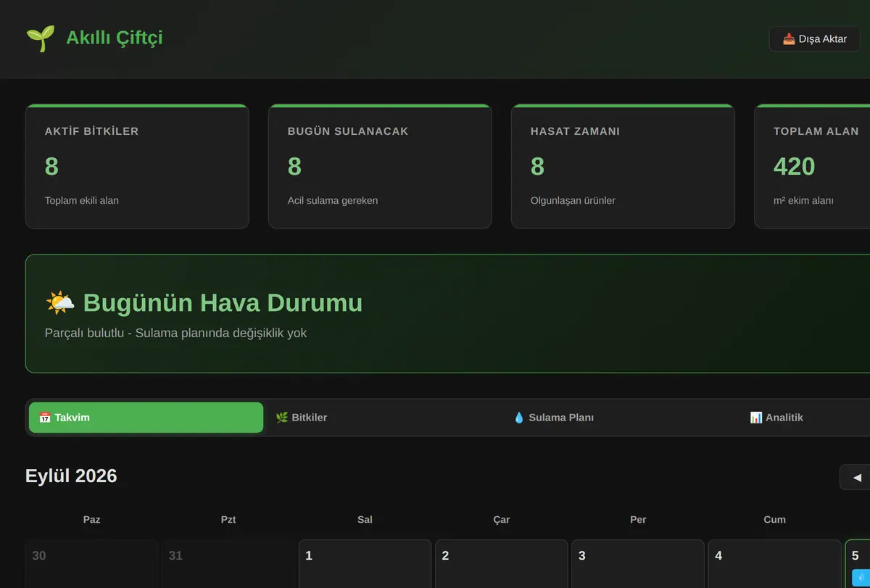
Task: Click the Akıllı Çiftçi app title
Action: click(115, 38)
